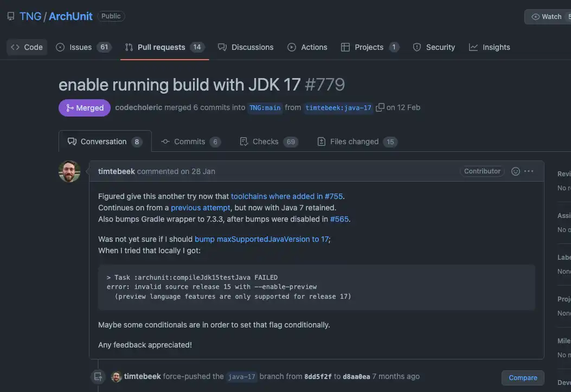
Task: Open the Checks tab
Action: 269,142
